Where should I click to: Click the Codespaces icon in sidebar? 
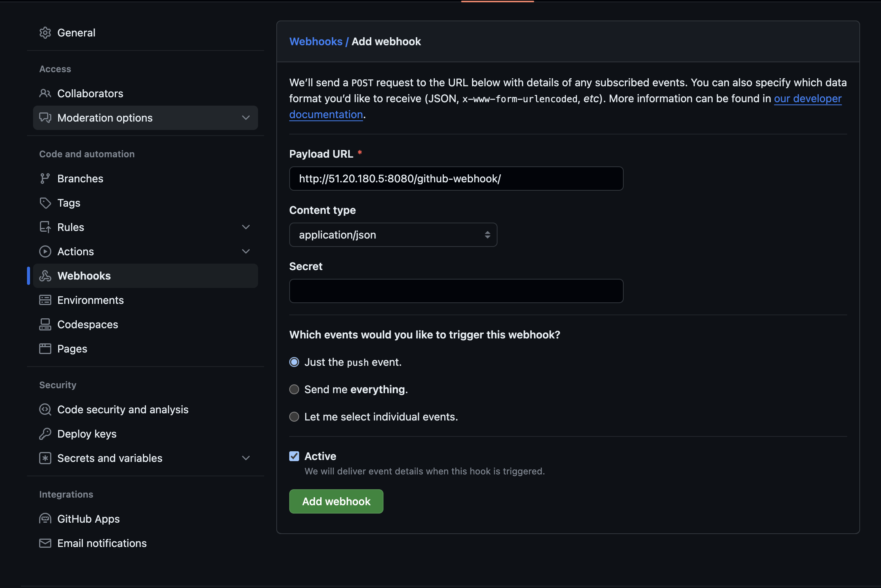45,324
